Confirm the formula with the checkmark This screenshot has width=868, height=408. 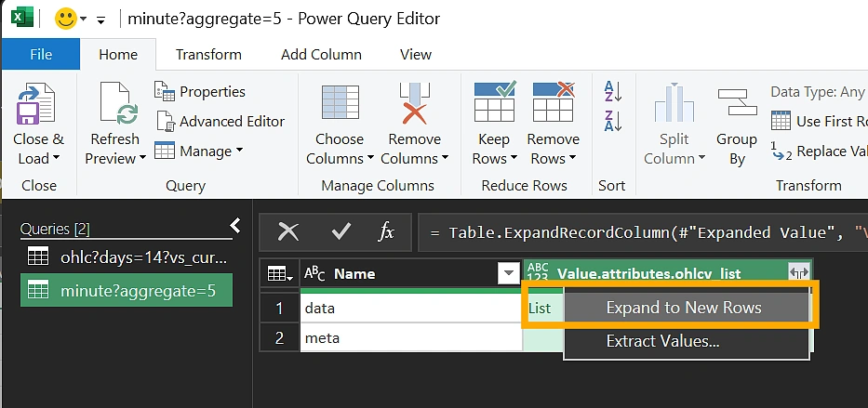pos(341,231)
